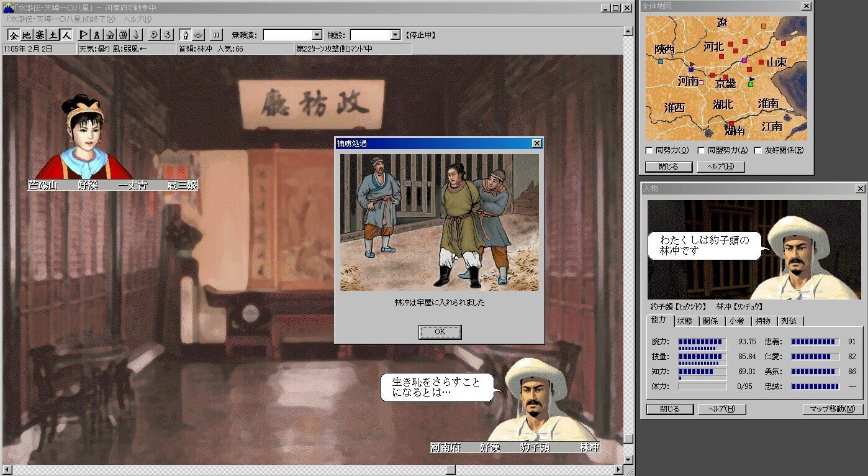Image resolution: width=868 pixels, height=476 pixels.
Task: Select the 全 map view icon
Action: 16,35
